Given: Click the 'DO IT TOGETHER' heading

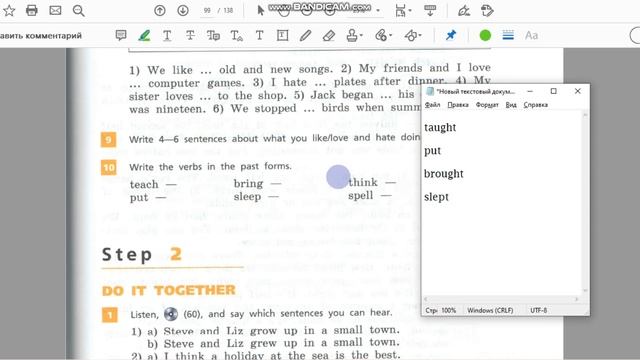Looking at the screenshot, I should [x=169, y=291].
